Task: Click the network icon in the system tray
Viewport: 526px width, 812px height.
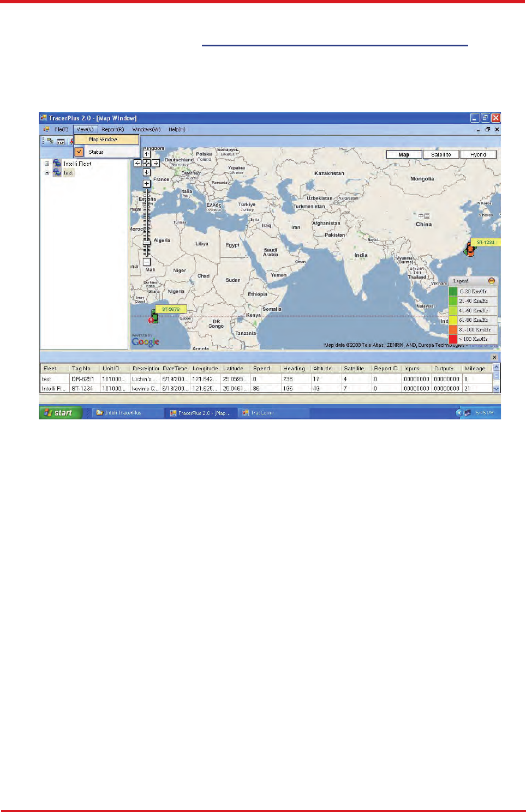Action: (468, 413)
